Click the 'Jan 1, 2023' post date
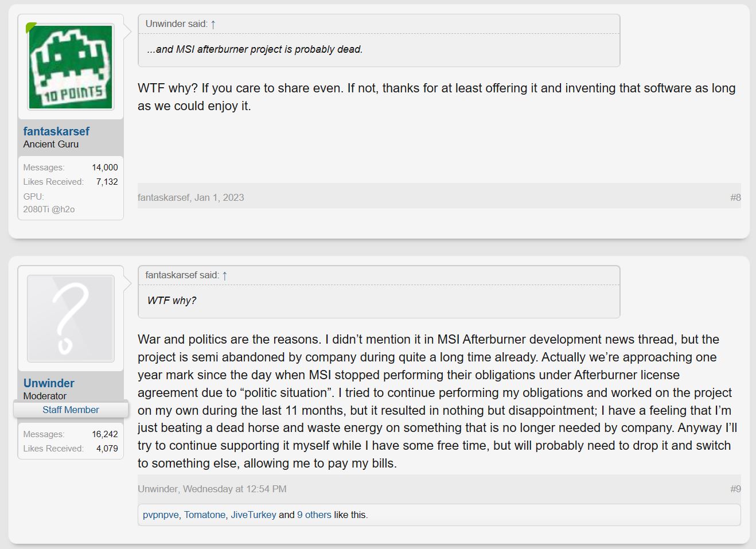756x549 pixels. (219, 197)
